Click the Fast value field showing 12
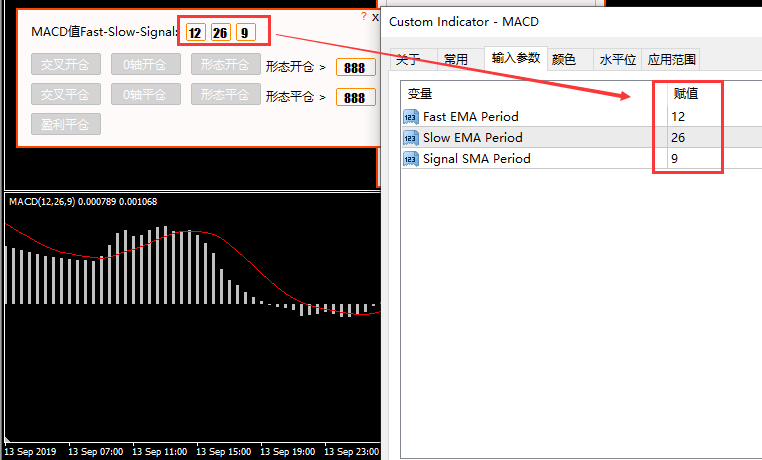 tap(195, 33)
